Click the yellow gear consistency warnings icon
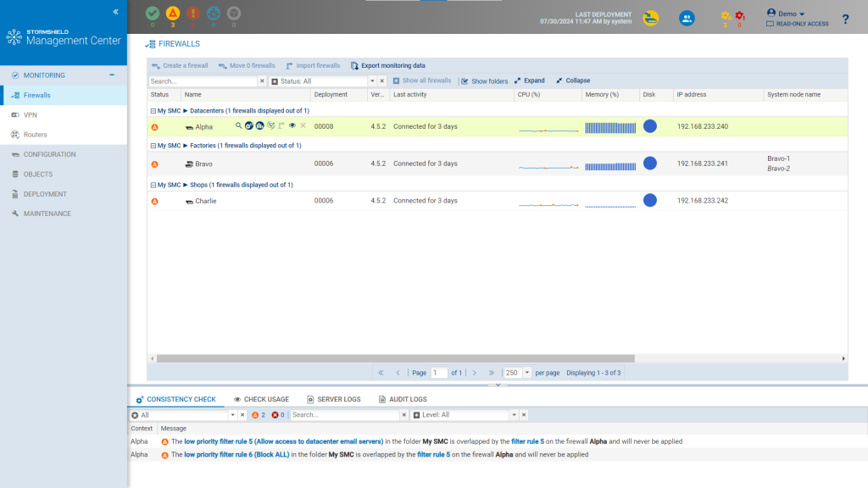 click(x=726, y=17)
